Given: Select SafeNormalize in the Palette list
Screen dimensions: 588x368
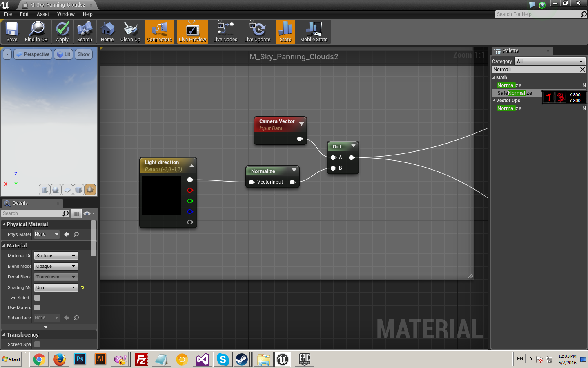Looking at the screenshot, I should click(x=514, y=93).
